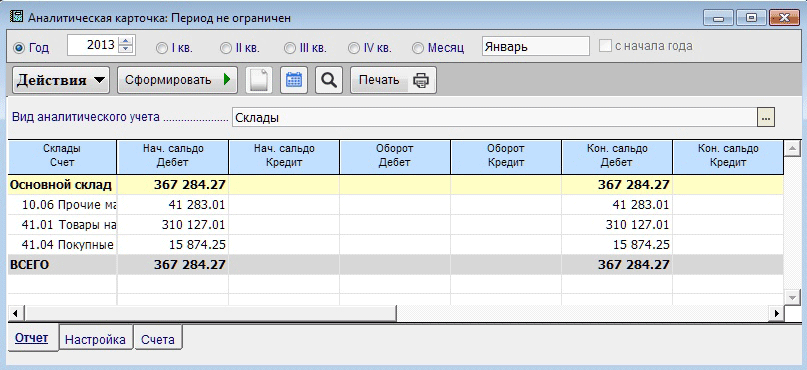Image resolution: width=807 pixels, height=370 pixels.
Task: Click opening debit value 41 283.01
Action: [x=197, y=205]
